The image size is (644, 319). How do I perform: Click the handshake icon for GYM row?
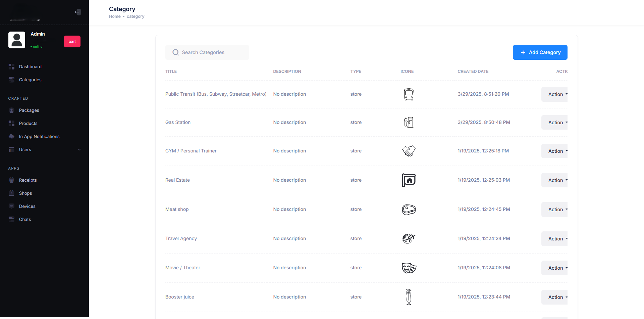point(409,151)
